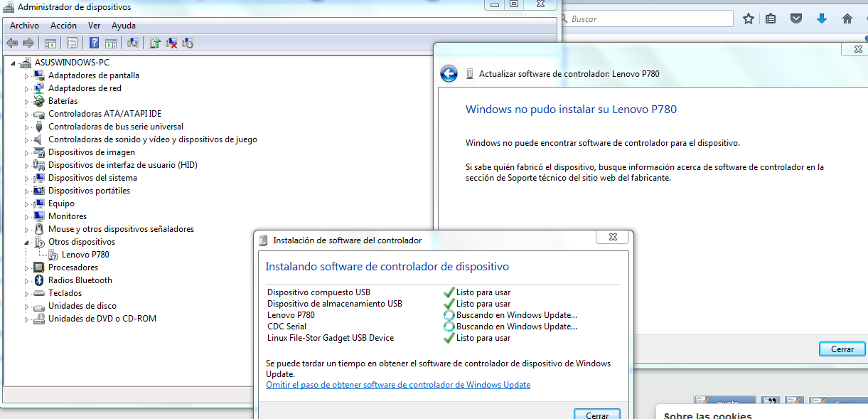
Task: Click Baterías battery icon in tree
Action: tap(40, 101)
